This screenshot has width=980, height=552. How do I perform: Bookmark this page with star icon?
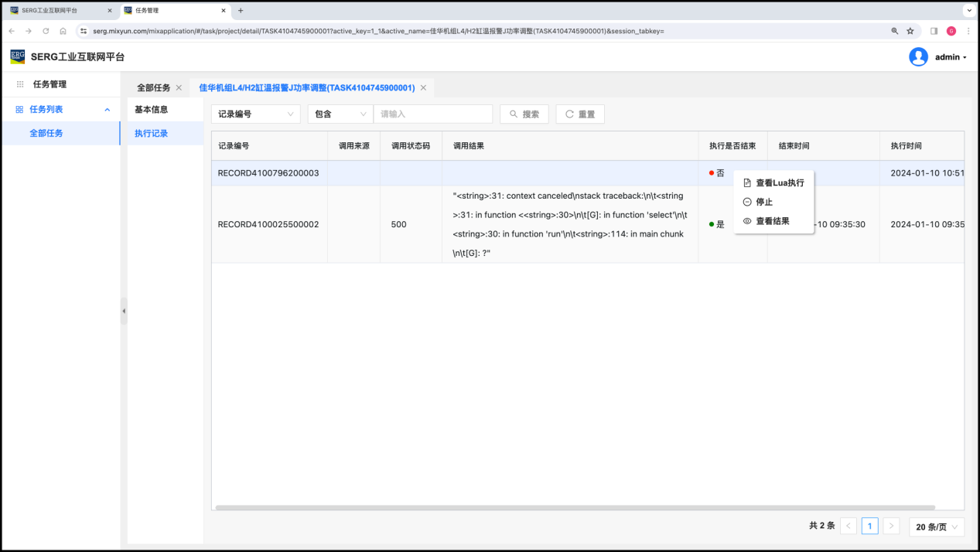[910, 31]
